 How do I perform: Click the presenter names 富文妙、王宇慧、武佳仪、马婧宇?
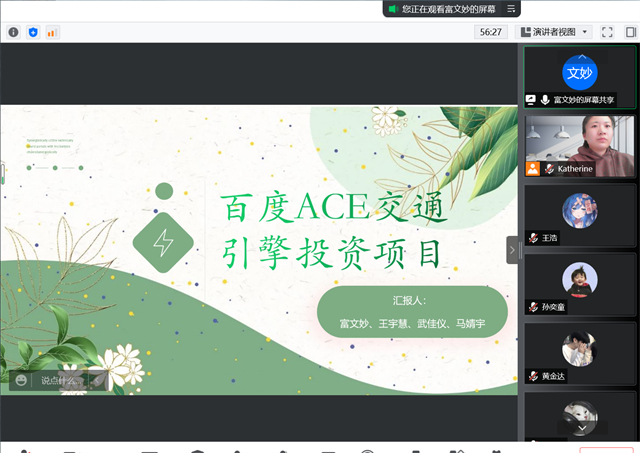tap(412, 324)
